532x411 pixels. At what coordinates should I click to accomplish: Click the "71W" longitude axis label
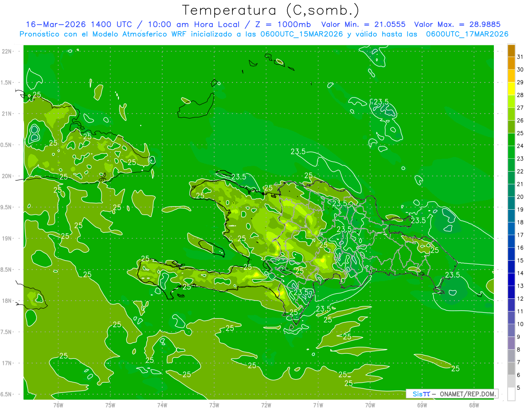tap(318, 405)
